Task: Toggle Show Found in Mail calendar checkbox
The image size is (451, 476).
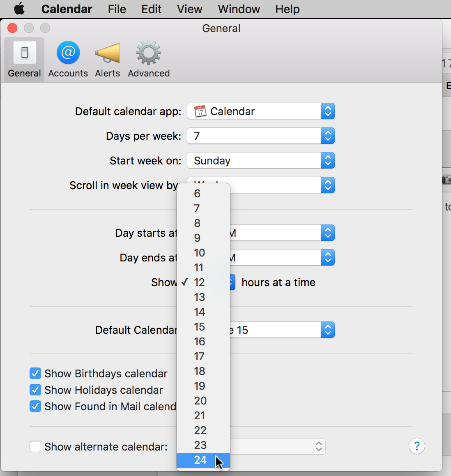Action: (x=35, y=406)
